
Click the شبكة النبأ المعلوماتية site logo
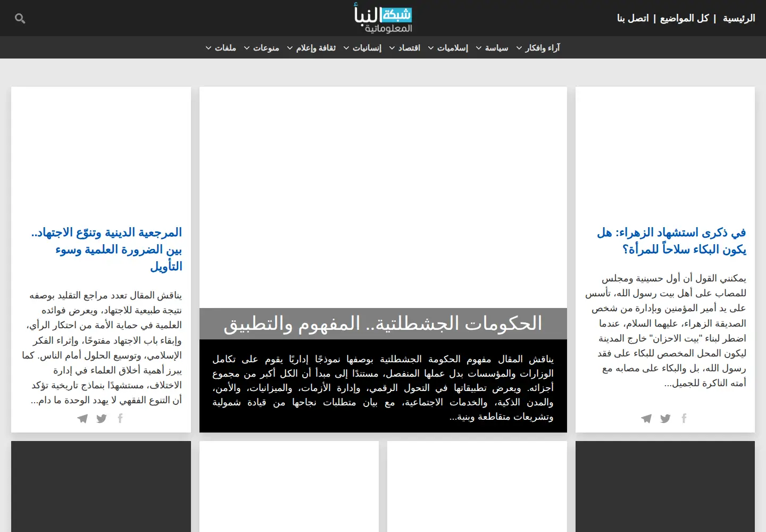(x=383, y=18)
